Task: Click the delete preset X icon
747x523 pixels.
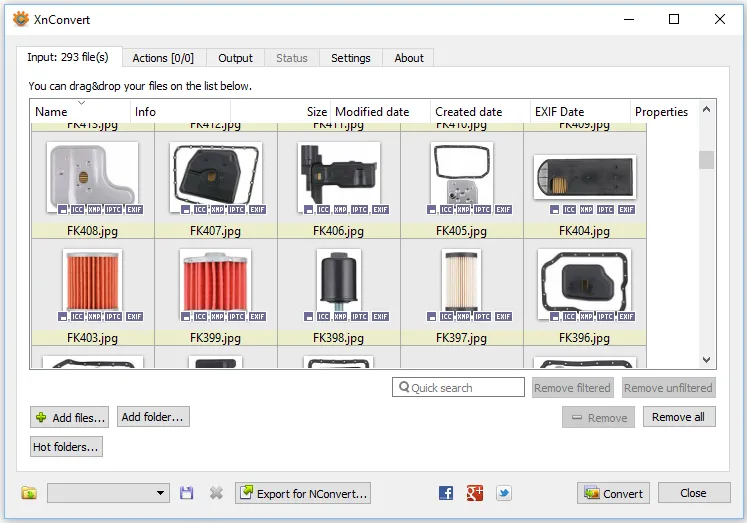Action: [216, 493]
